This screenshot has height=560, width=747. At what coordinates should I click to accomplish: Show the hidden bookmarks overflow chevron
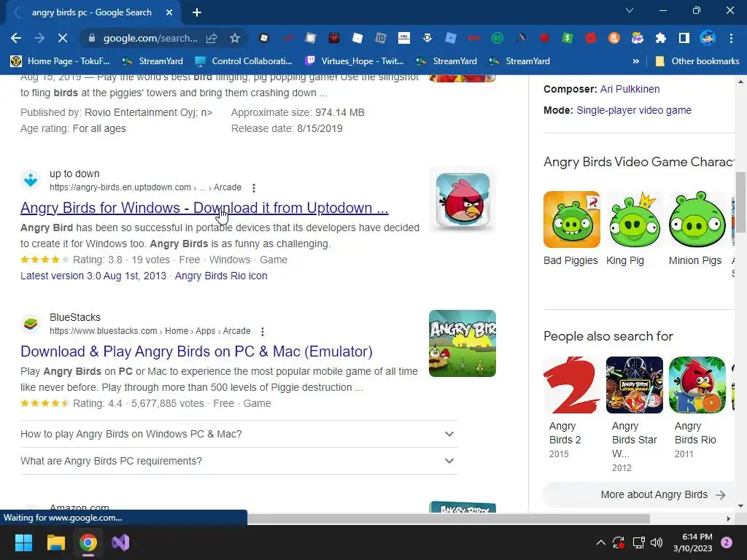click(635, 61)
